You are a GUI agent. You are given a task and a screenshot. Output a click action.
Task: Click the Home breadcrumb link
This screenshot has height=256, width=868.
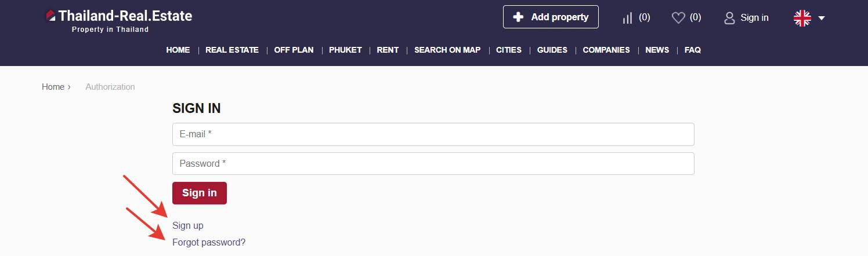[x=53, y=87]
